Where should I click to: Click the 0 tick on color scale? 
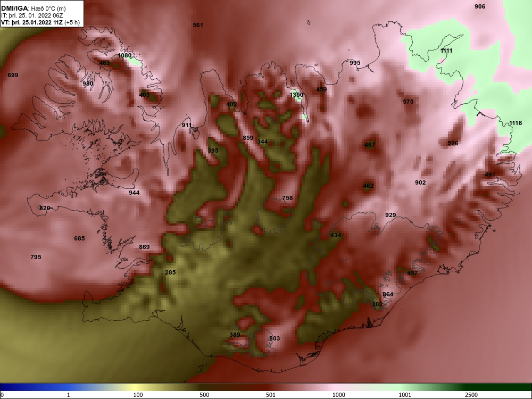[x=2, y=395]
